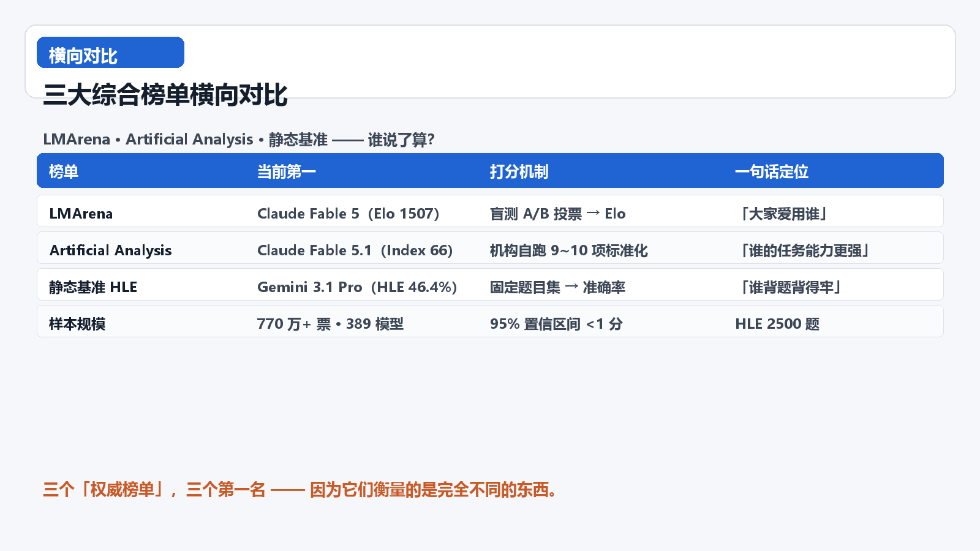Click the HLE 2500 题 cell
The height and width of the screenshot is (551, 980).
pos(777,324)
